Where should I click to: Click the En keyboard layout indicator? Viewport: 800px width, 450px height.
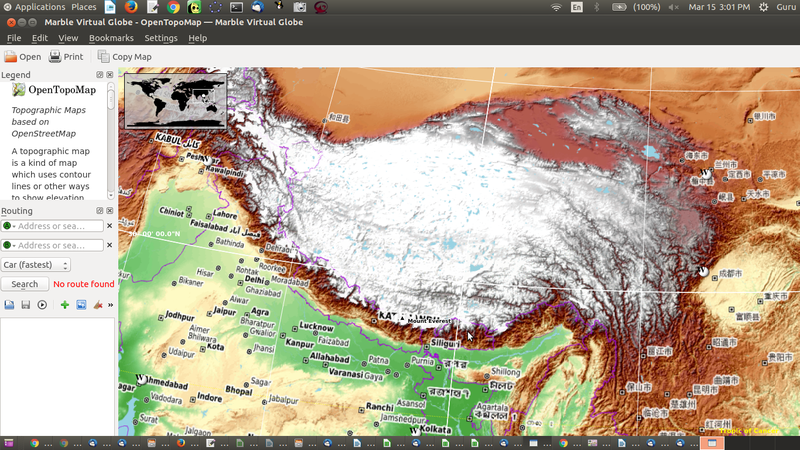(x=577, y=7)
